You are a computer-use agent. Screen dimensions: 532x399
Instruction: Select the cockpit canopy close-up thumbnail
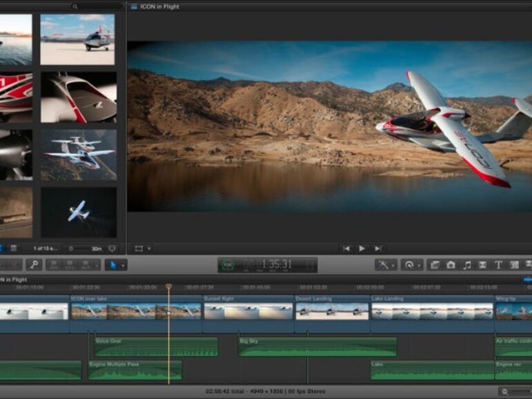(79, 97)
